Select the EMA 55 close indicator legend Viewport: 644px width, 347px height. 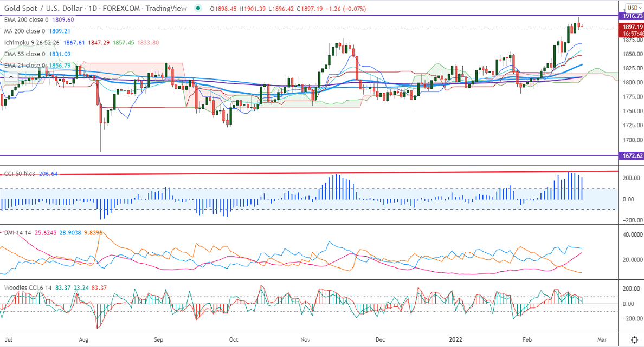tap(24, 54)
